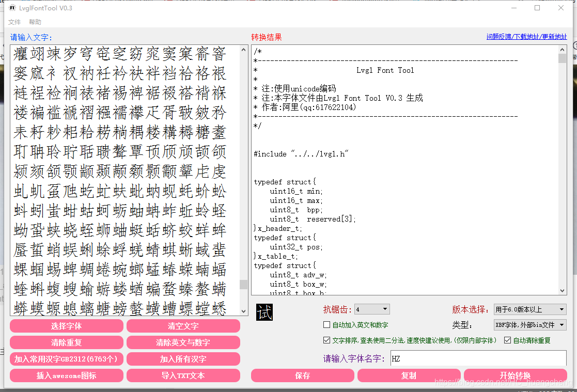The image size is (577, 392).
Task: Click the 请输入文字 label
Action: pos(31,37)
